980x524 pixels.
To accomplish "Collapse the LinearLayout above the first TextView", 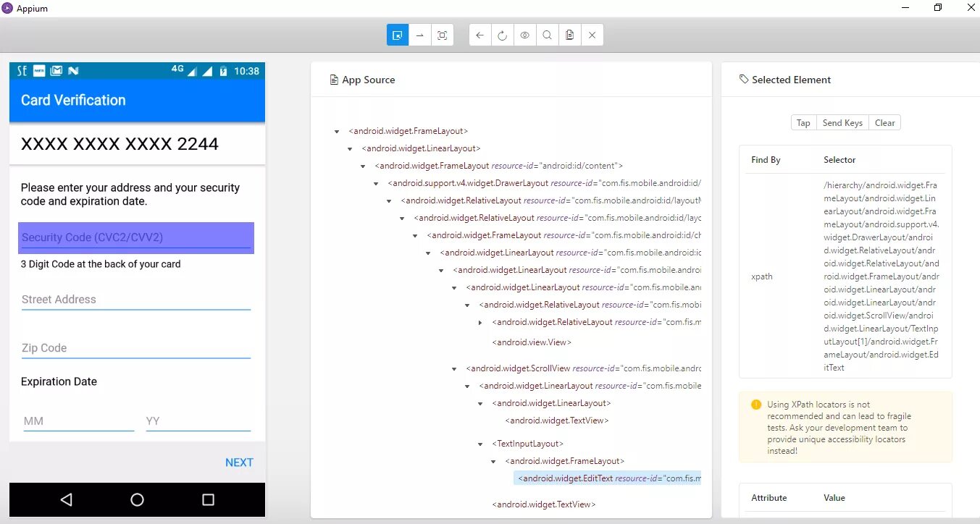I will tap(480, 404).
